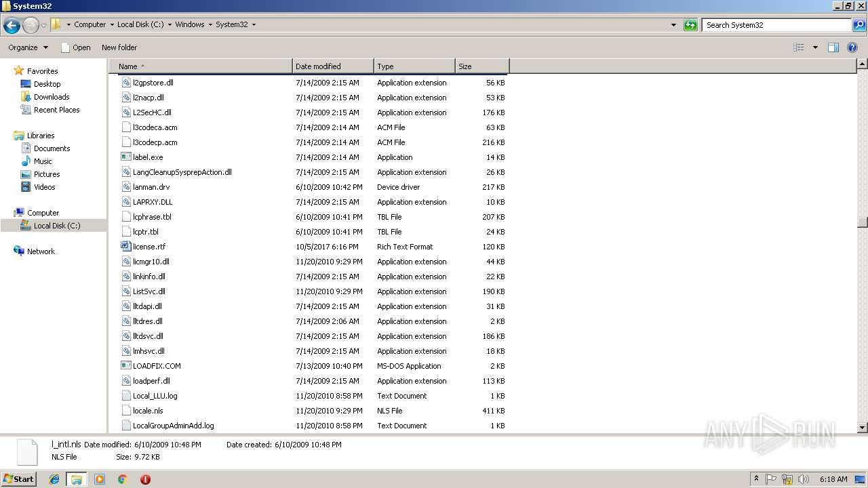The width and height of the screenshot is (868, 488).
Task: Select Favorites in navigation pane
Action: (42, 71)
